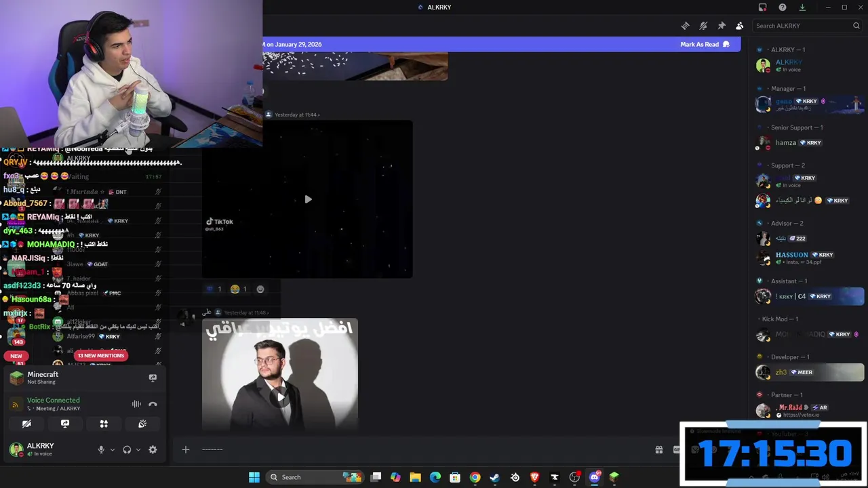868x488 pixels.
Task: Open Task View on taskbar
Action: point(376,477)
